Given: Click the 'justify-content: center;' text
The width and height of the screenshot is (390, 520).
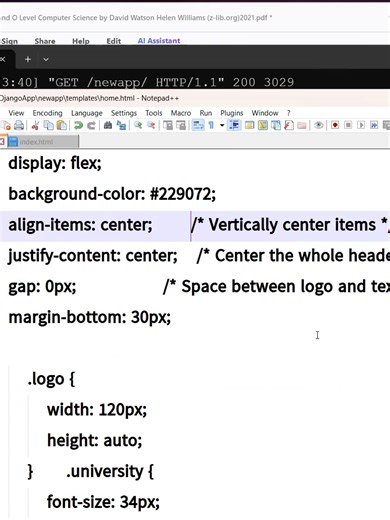Looking at the screenshot, I should click(x=93, y=256).
